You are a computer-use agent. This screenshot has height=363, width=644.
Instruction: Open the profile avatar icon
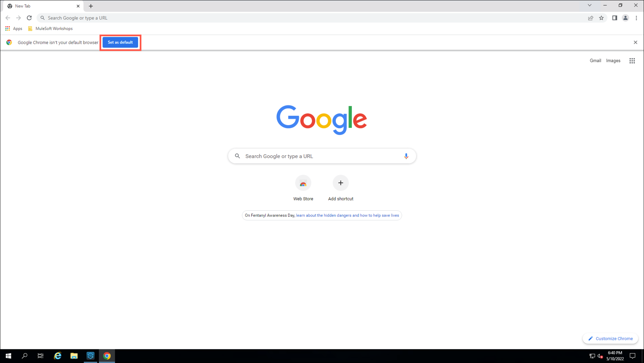coord(625,18)
